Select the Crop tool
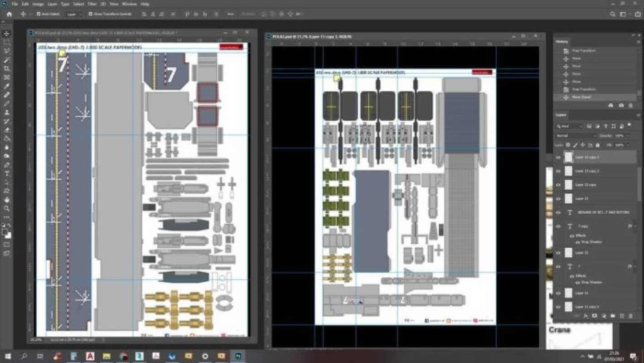 coord(6,69)
